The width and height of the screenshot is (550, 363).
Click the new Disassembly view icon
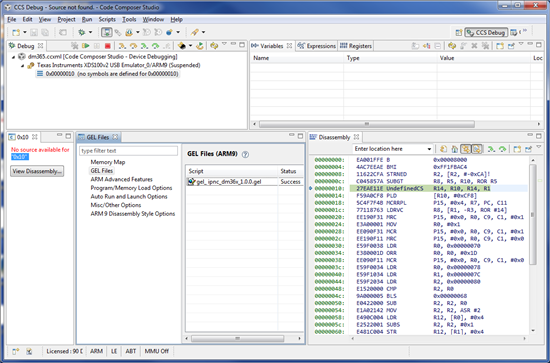pyautogui.click(x=517, y=149)
